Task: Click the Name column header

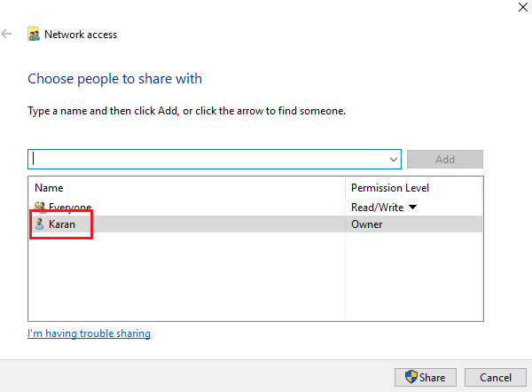Action: [x=49, y=188]
